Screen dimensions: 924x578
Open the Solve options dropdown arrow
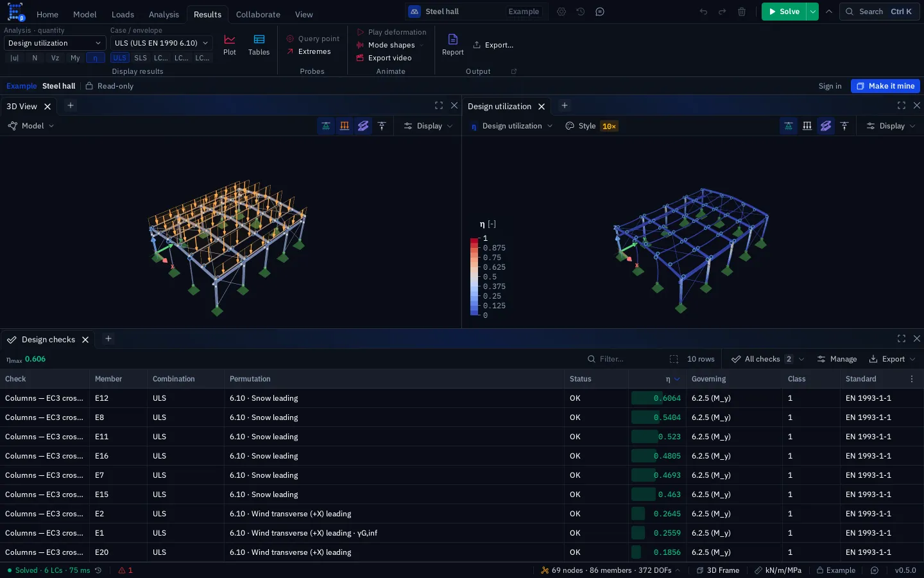[813, 12]
